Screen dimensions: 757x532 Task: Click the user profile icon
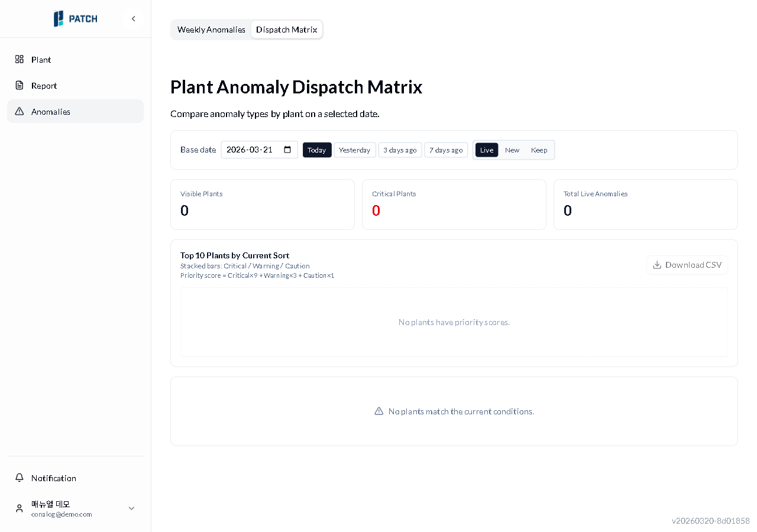pyautogui.click(x=20, y=508)
